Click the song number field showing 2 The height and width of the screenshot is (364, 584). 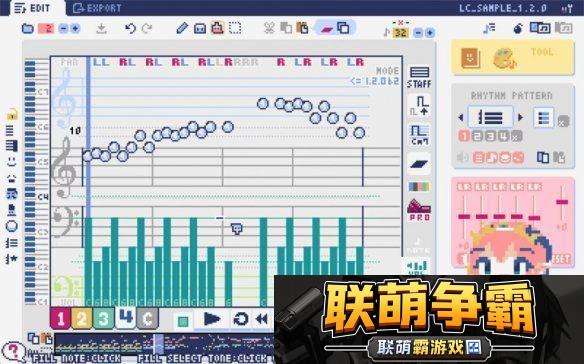pyautogui.click(x=46, y=28)
